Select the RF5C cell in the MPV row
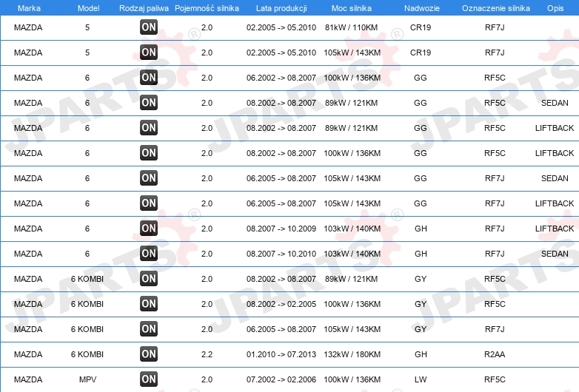This screenshot has height=392, width=579. tap(495, 379)
